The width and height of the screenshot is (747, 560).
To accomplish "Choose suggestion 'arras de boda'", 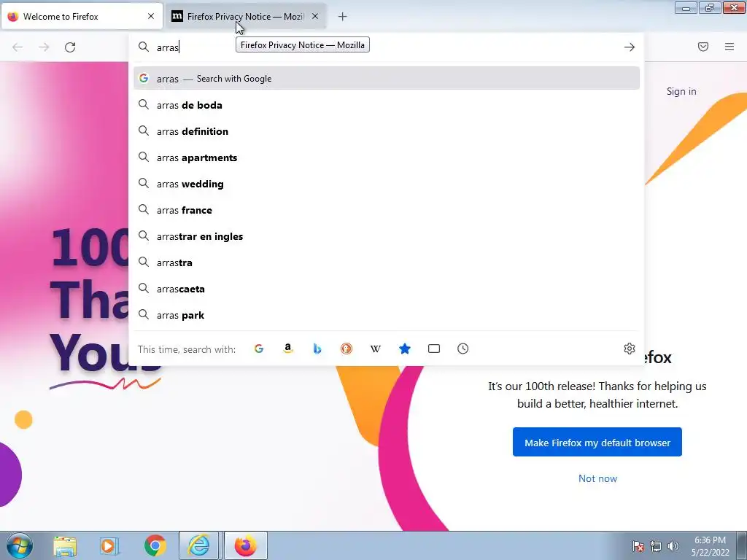I will tap(387, 105).
